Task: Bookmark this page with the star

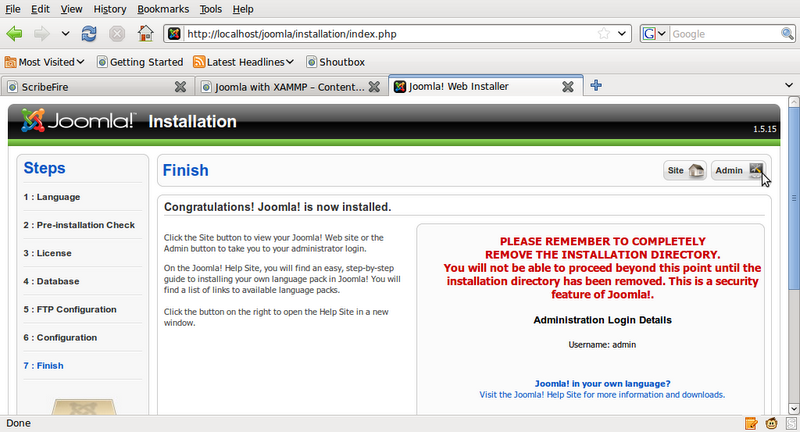Action: pyautogui.click(x=604, y=34)
